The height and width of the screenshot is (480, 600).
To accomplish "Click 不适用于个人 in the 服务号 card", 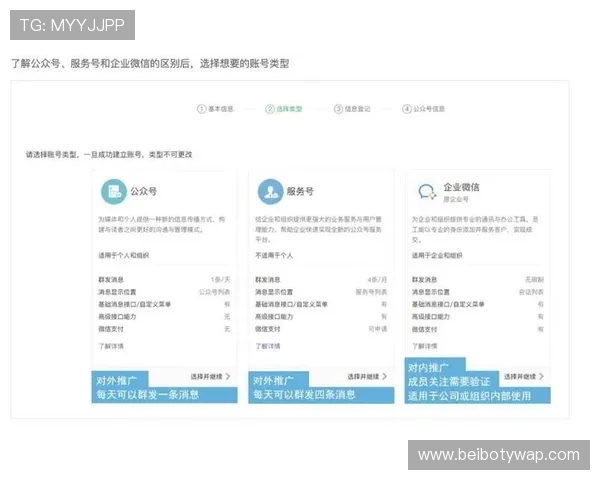I will click(274, 255).
